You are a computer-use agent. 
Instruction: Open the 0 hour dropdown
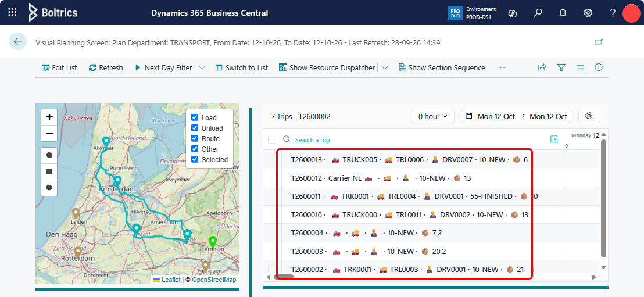coord(433,116)
